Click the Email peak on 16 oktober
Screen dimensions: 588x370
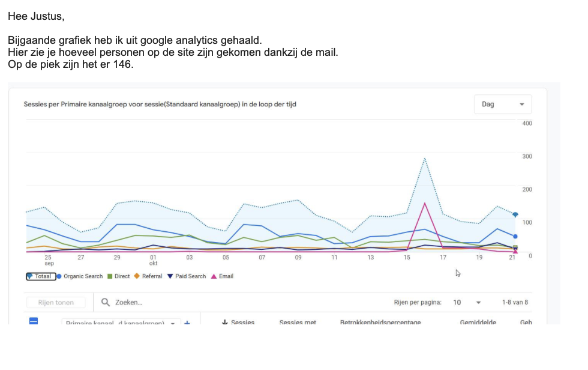point(425,203)
